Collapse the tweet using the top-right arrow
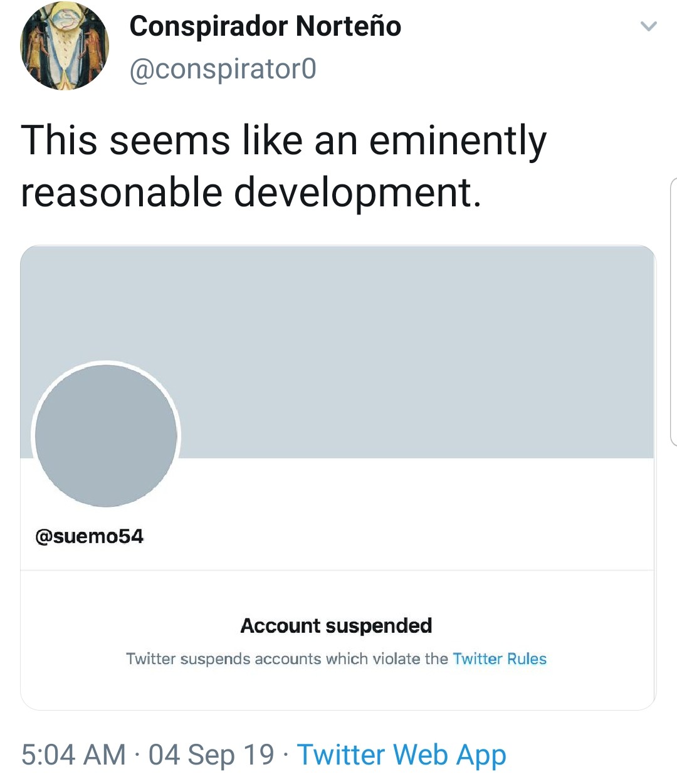This screenshot has width=677, height=784. click(x=649, y=25)
